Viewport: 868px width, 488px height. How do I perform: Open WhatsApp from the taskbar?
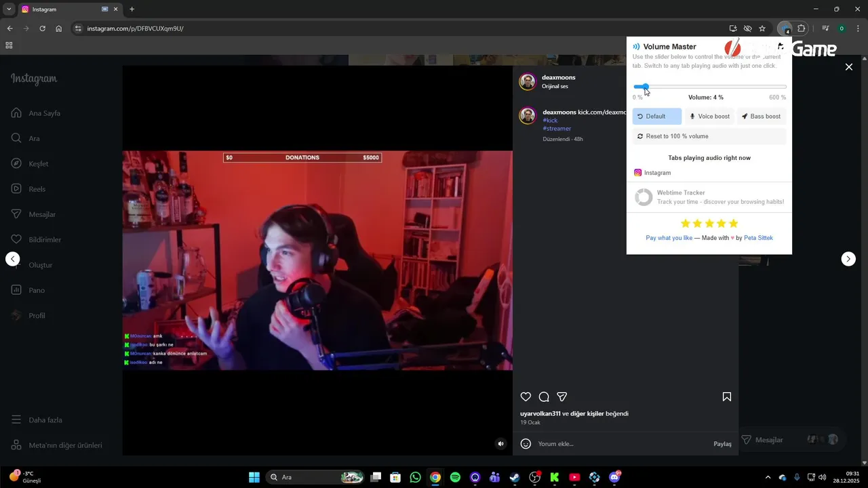(x=415, y=477)
